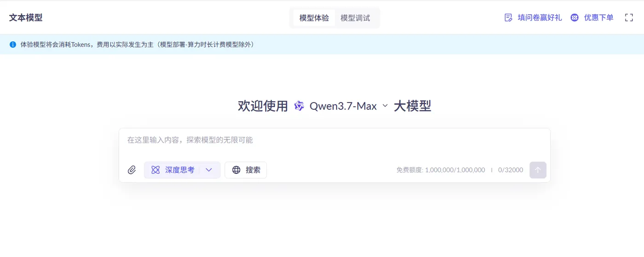Click the 0/32000 character counter
644x257 pixels.
[x=511, y=170]
